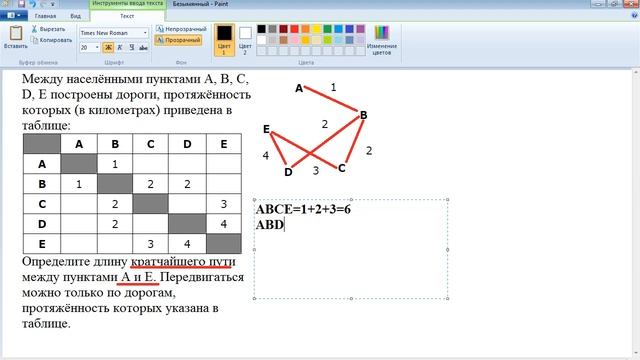Select Transparent (Прозрачный) background option
The image size is (640, 360).
pyautogui.click(x=178, y=40)
